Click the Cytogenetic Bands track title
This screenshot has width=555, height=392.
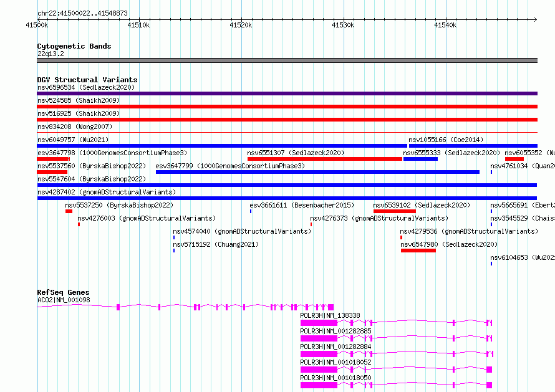[x=74, y=46]
